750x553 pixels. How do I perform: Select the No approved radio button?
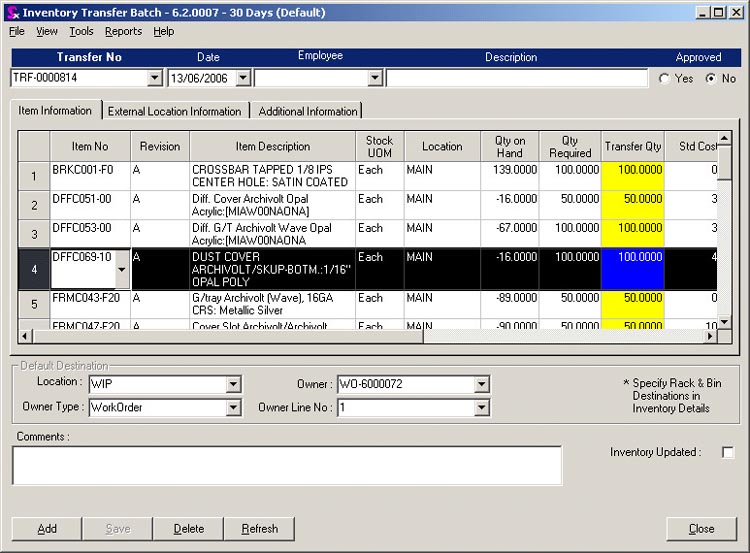(710, 78)
